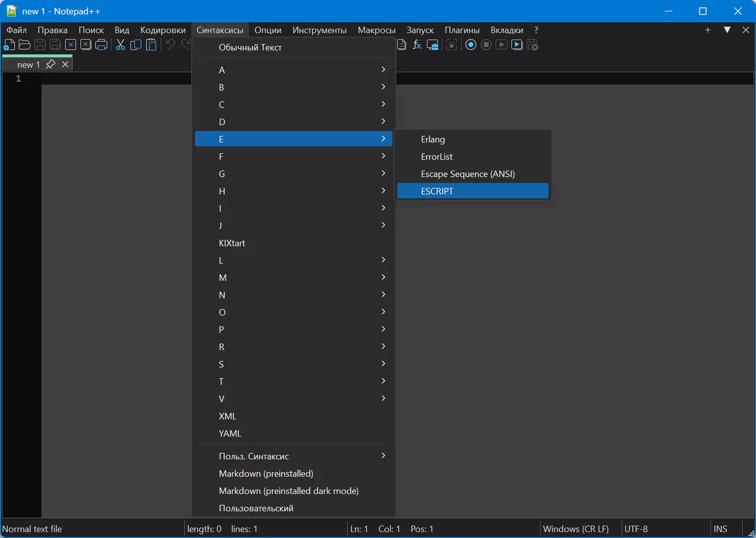
Task: Pin the new 1 tab
Action: (51, 64)
